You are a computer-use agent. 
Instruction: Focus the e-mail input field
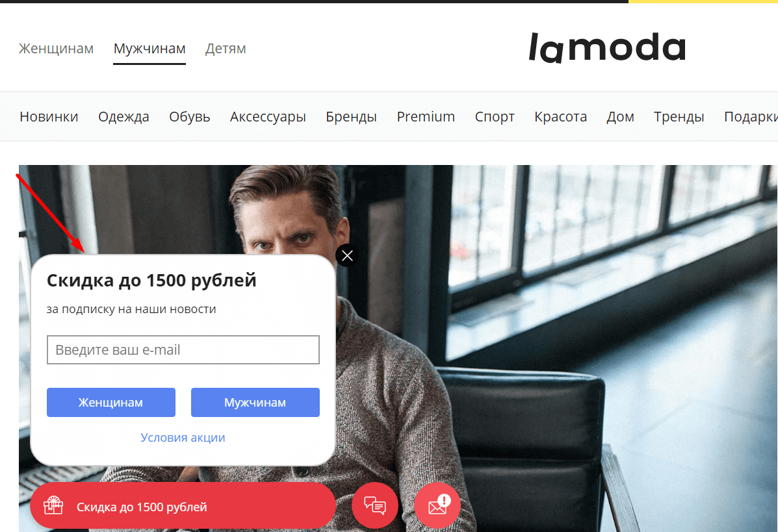[x=183, y=349]
